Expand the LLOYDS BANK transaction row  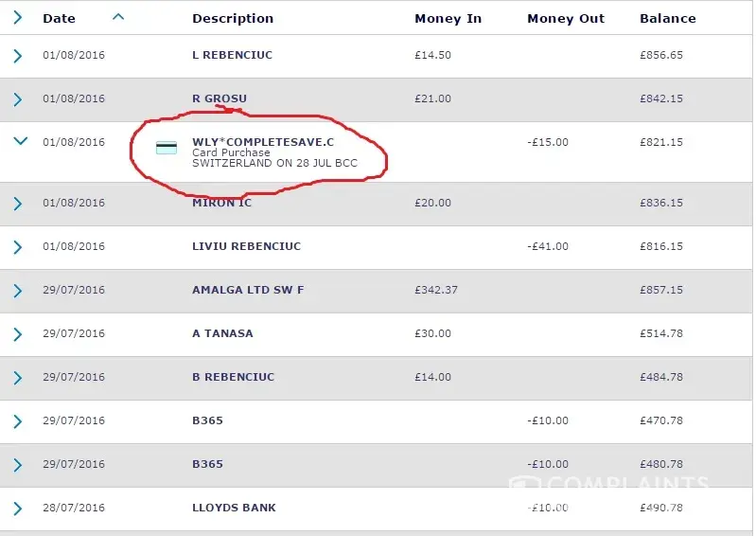(x=18, y=509)
